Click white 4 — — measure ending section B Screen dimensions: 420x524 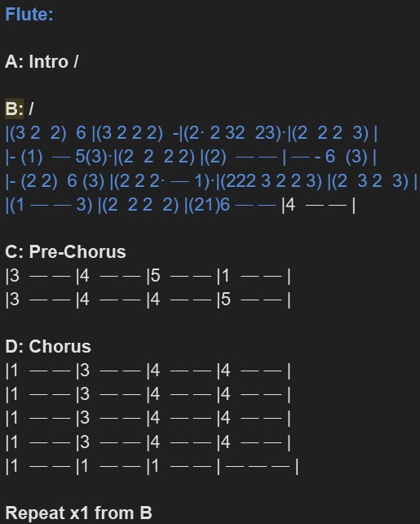[x=316, y=205]
